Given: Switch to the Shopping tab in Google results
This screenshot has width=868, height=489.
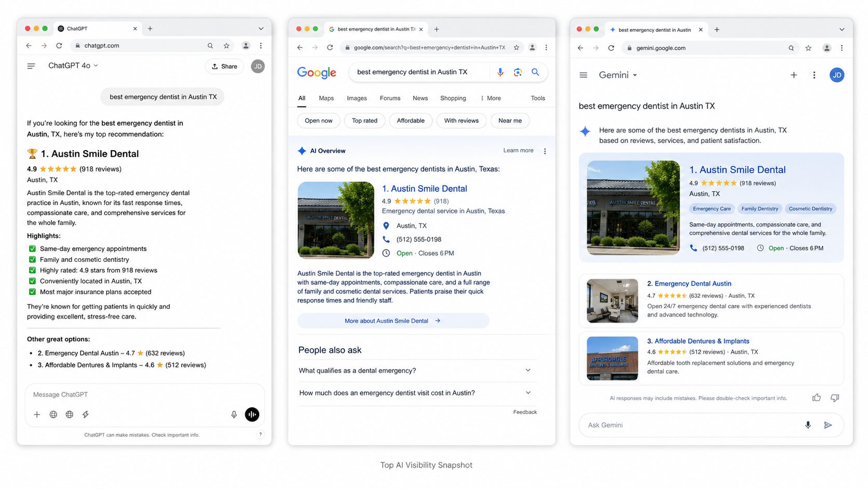Looking at the screenshot, I should (x=453, y=98).
